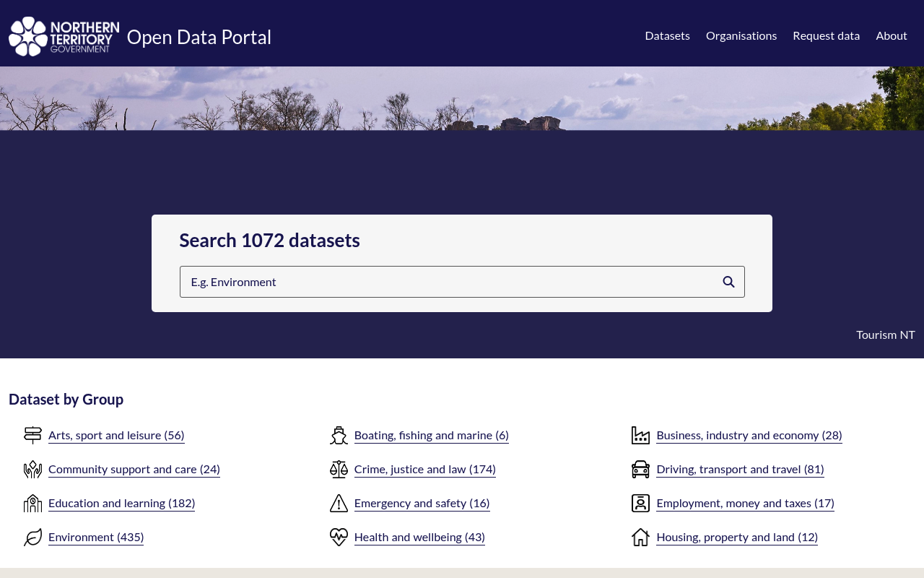Click the Dataset by Group heading
This screenshot has height=578, width=924.
(66, 399)
